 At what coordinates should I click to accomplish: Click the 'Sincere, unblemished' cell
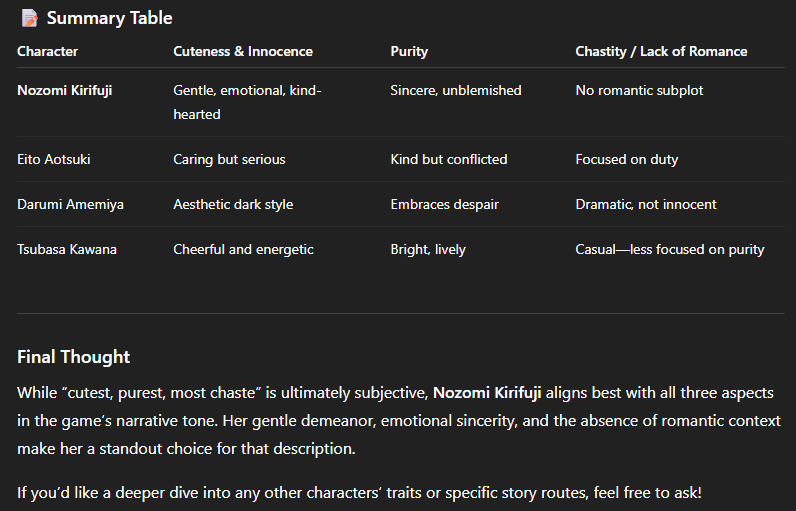456,90
